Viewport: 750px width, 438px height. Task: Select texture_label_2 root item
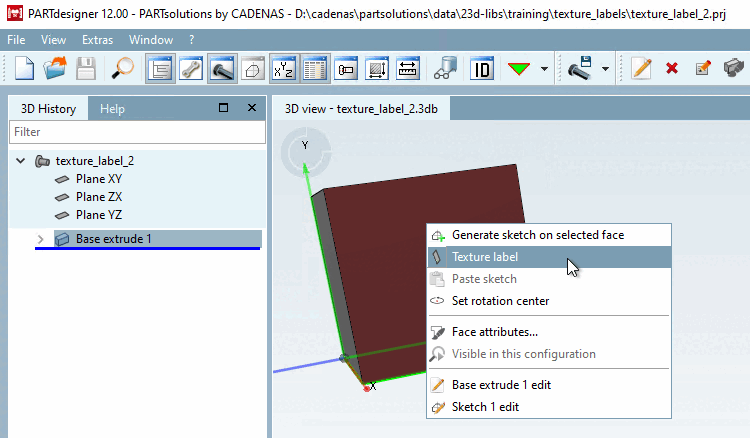pyautogui.click(x=95, y=161)
